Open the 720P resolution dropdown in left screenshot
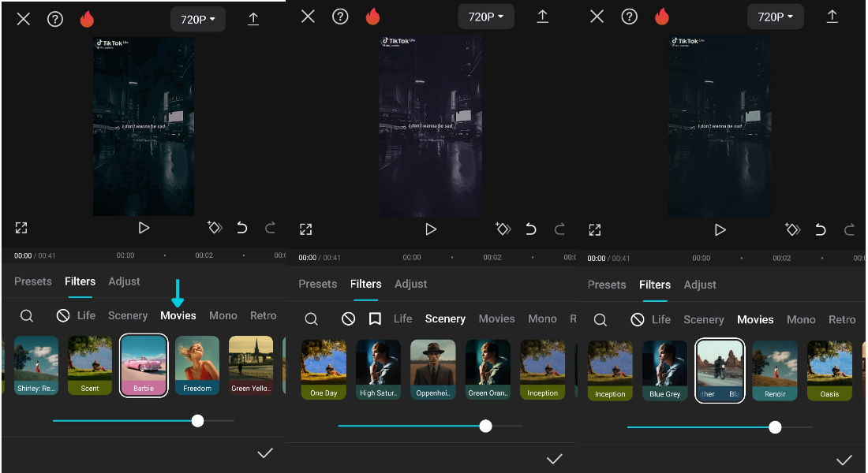 point(197,20)
